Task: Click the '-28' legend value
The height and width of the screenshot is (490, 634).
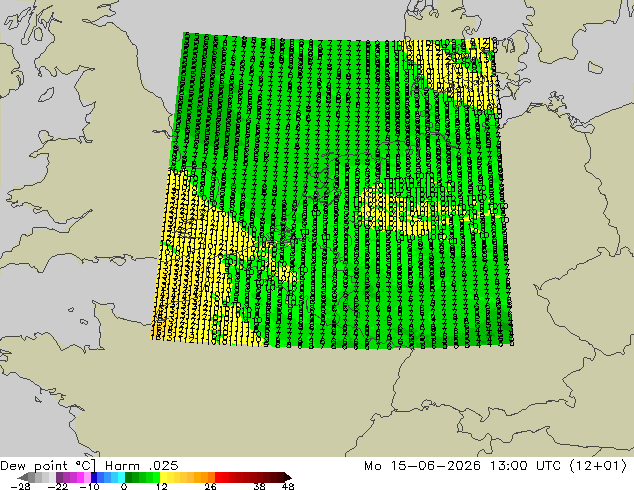Action: 20,486
